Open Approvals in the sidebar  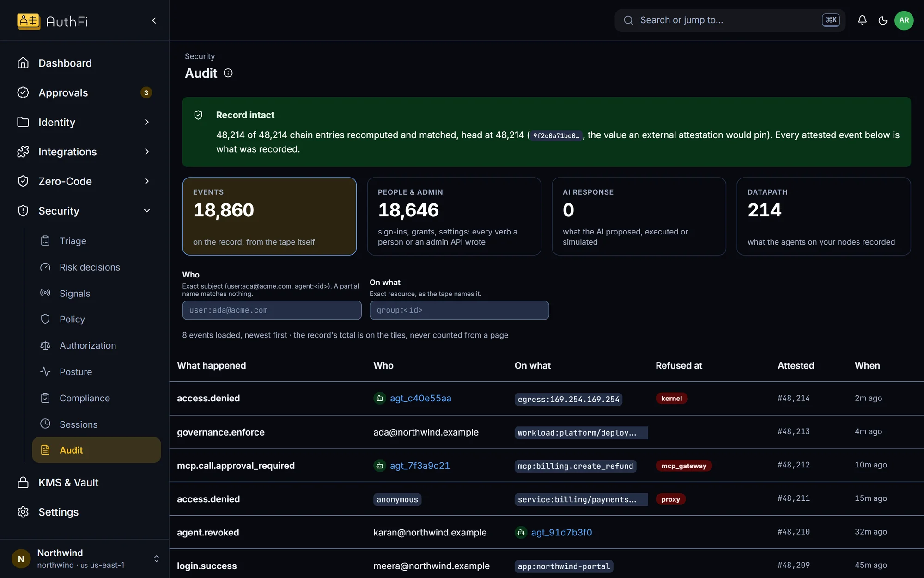85,92
